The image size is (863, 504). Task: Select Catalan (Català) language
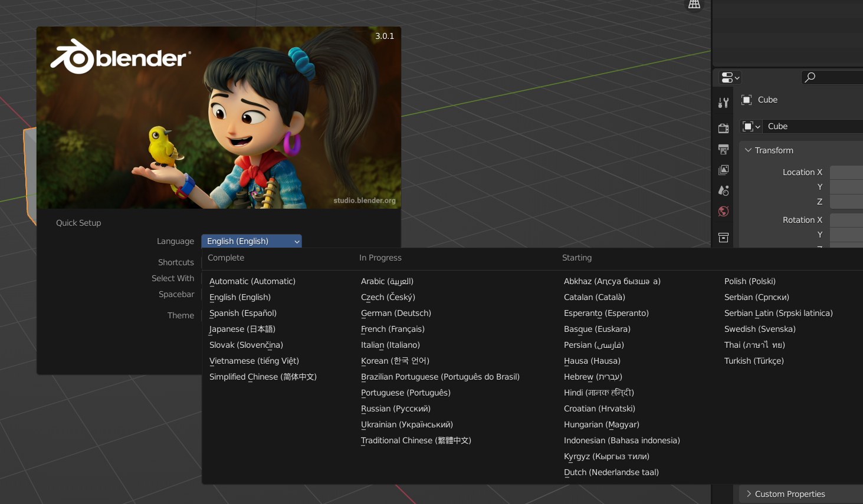[595, 297]
